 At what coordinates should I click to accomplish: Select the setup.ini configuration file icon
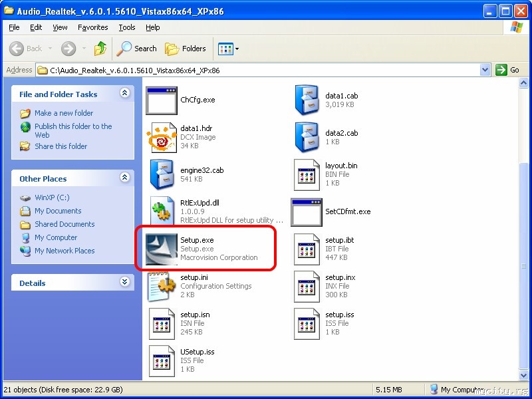coord(162,287)
